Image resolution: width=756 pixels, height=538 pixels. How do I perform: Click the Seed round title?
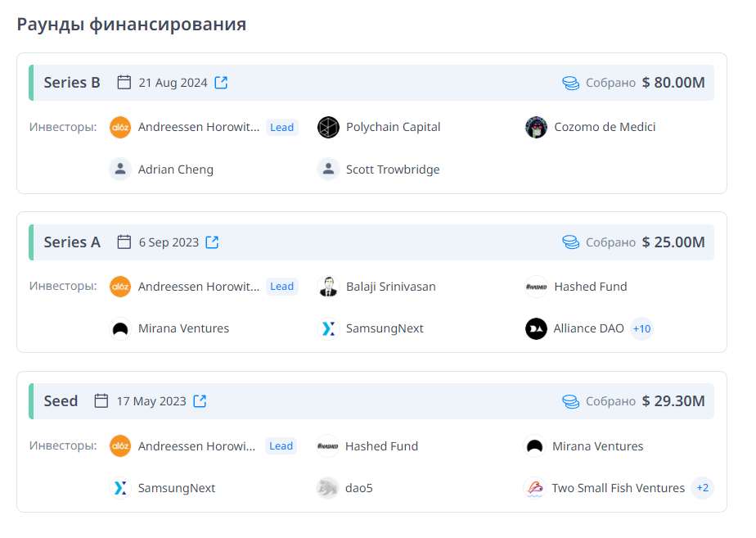61,401
